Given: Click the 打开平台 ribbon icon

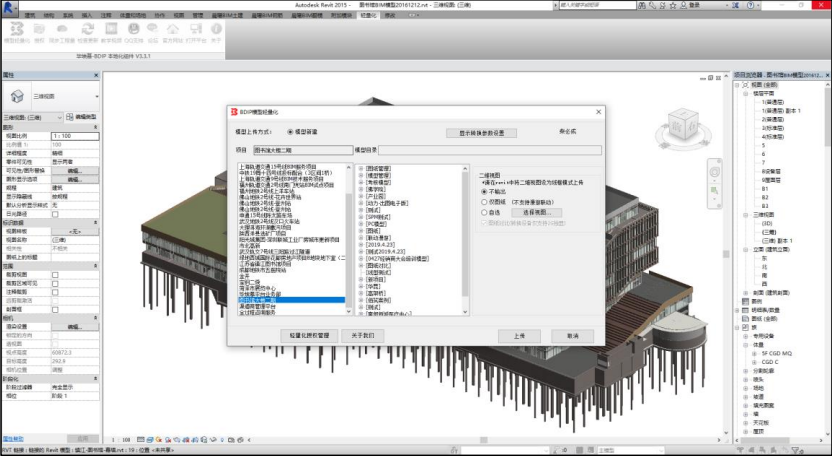Looking at the screenshot, I should point(196,29).
